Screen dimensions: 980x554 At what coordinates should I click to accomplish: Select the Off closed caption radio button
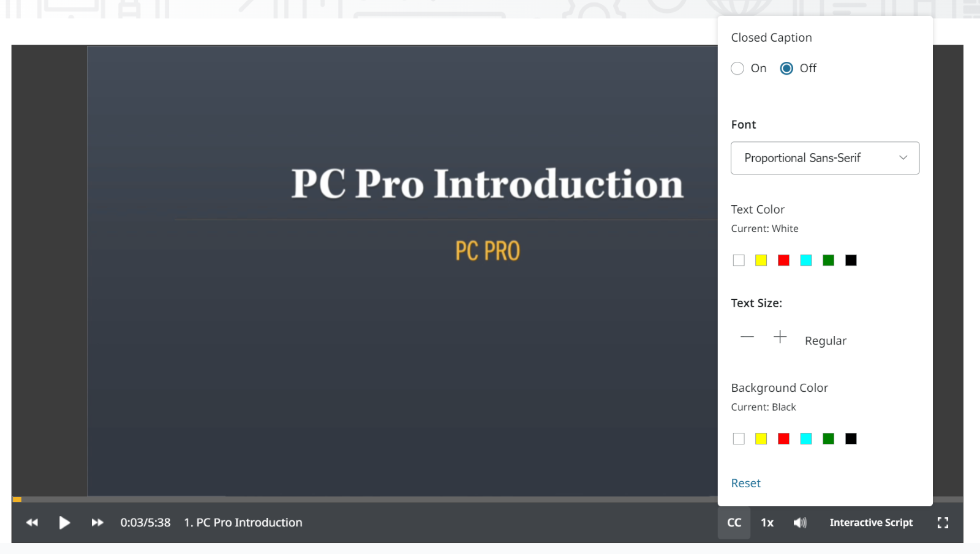click(x=786, y=69)
